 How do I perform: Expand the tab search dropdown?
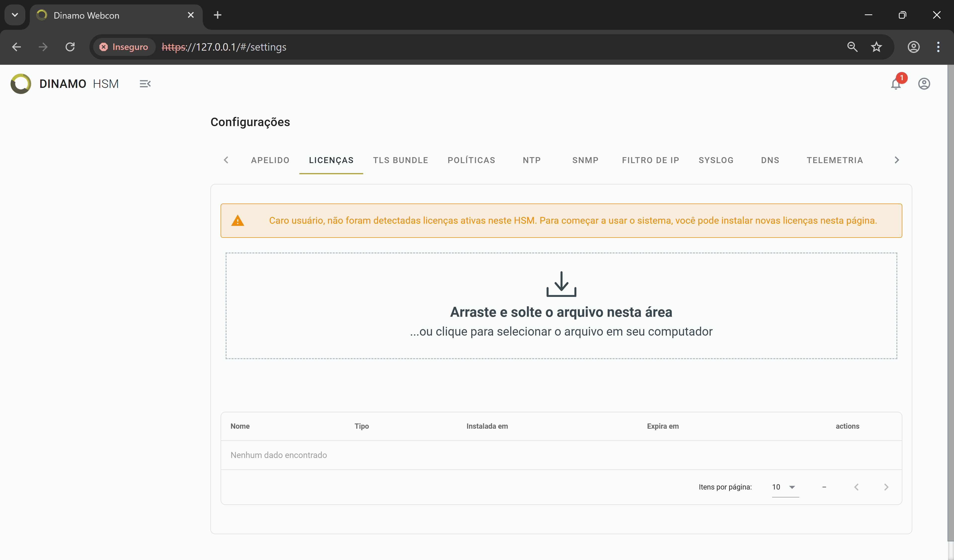click(15, 15)
